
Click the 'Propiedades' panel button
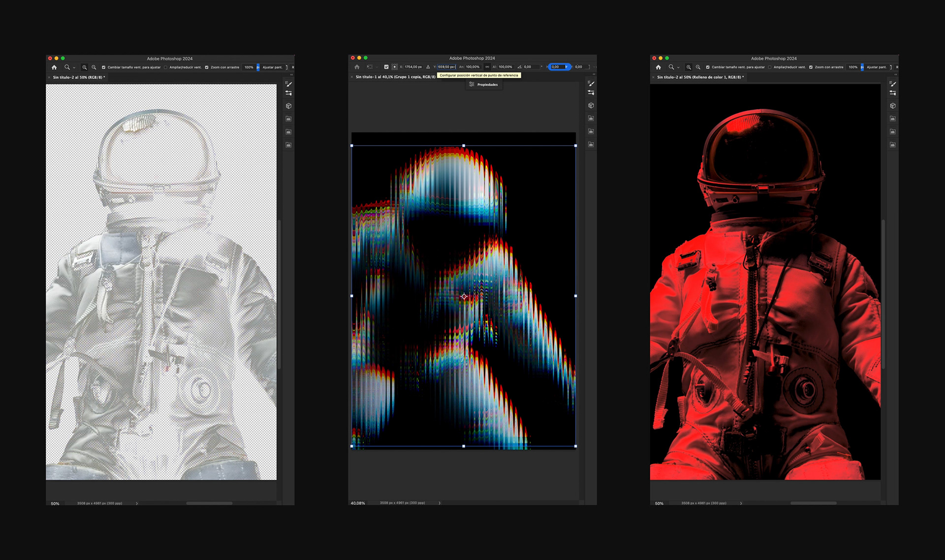[483, 85]
